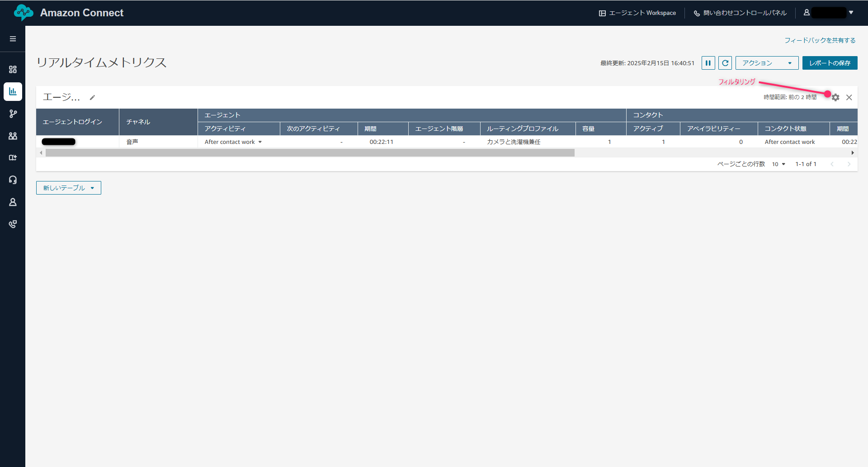The width and height of the screenshot is (868, 467).
Task: Open the users group sidebar icon
Action: pyautogui.click(x=13, y=136)
